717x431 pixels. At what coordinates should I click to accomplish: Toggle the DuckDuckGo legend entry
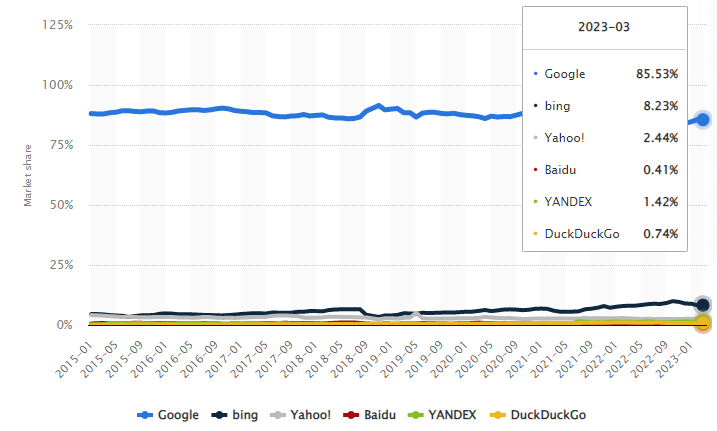[x=538, y=415]
